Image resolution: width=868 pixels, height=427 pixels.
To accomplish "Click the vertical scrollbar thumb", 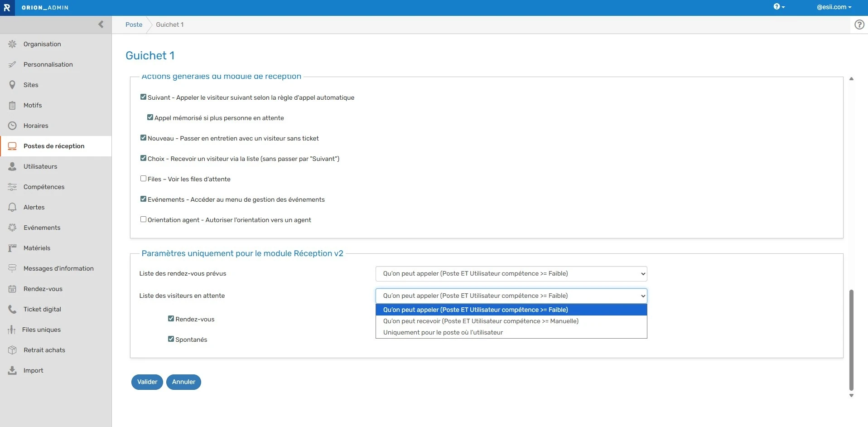I will coord(851,340).
